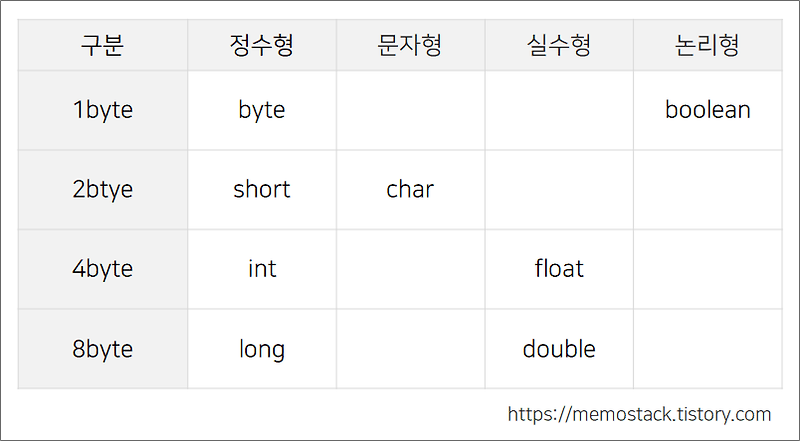This screenshot has height=441, width=800.
Task: Click the 구분 header cell
Action: tap(103, 45)
